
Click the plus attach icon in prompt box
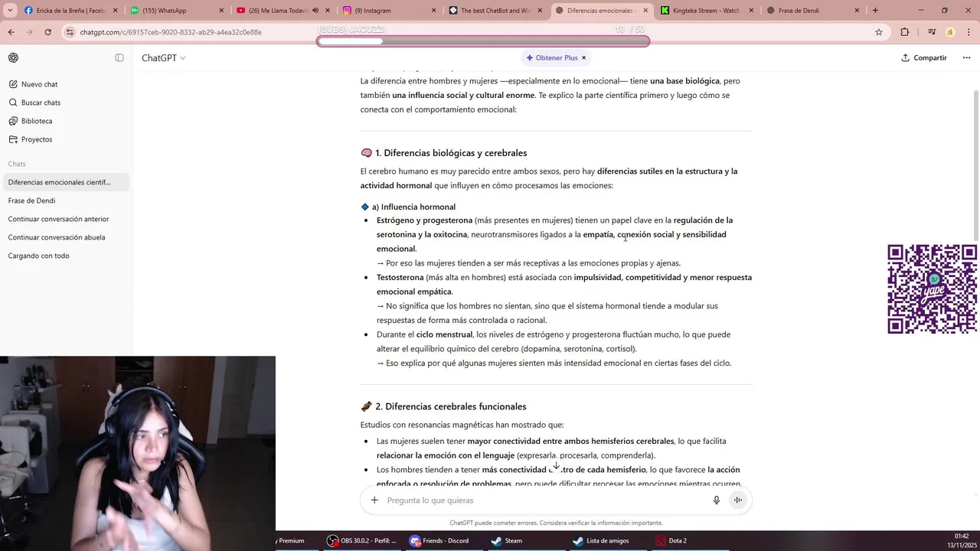[x=374, y=500]
